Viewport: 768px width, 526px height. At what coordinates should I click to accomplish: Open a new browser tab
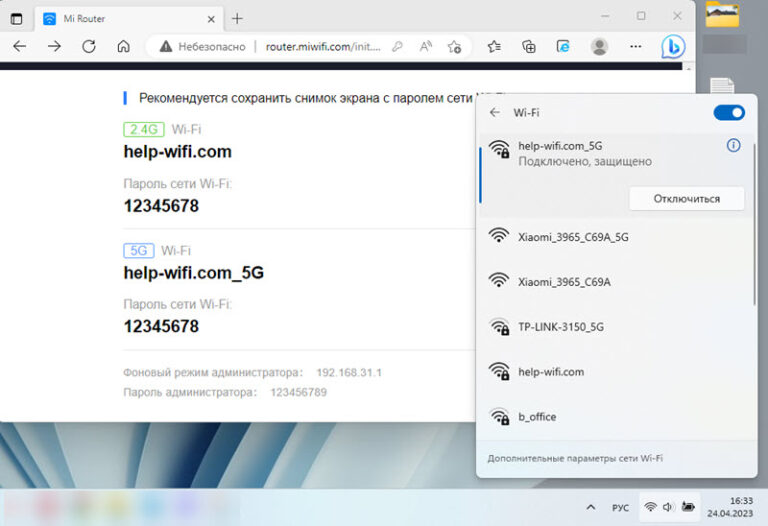click(237, 19)
